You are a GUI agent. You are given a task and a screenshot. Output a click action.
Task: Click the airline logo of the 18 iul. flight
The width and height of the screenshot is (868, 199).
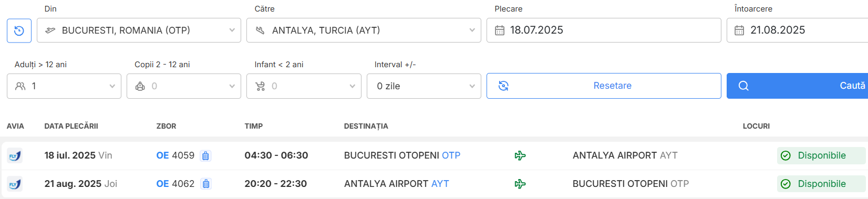point(15,155)
